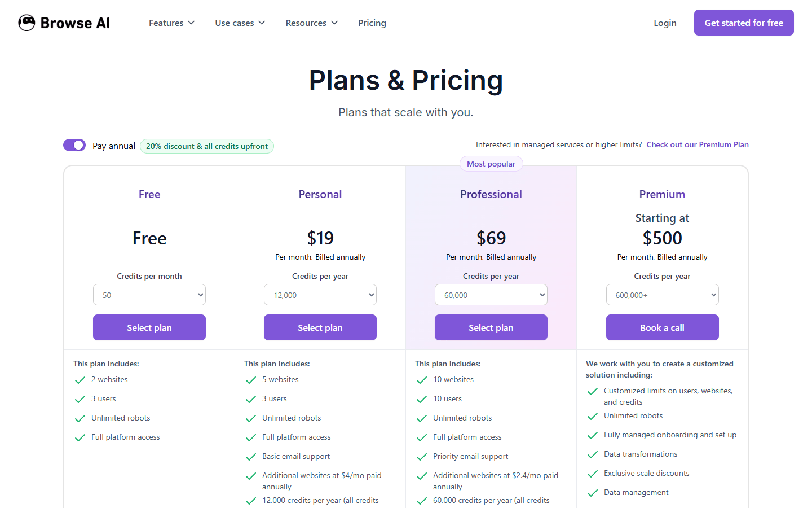This screenshot has height=508, width=812.
Task: Expand the Features dropdown menu
Action: [x=171, y=23]
